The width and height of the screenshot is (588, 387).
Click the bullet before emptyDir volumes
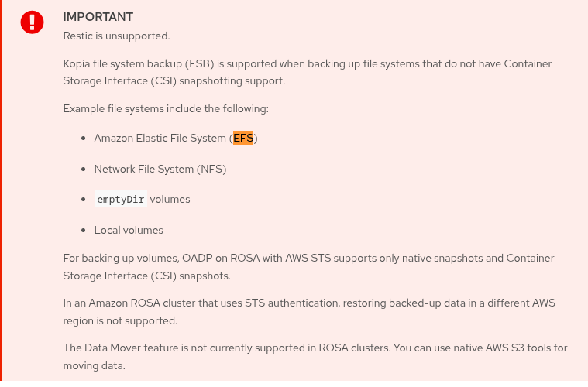click(84, 200)
